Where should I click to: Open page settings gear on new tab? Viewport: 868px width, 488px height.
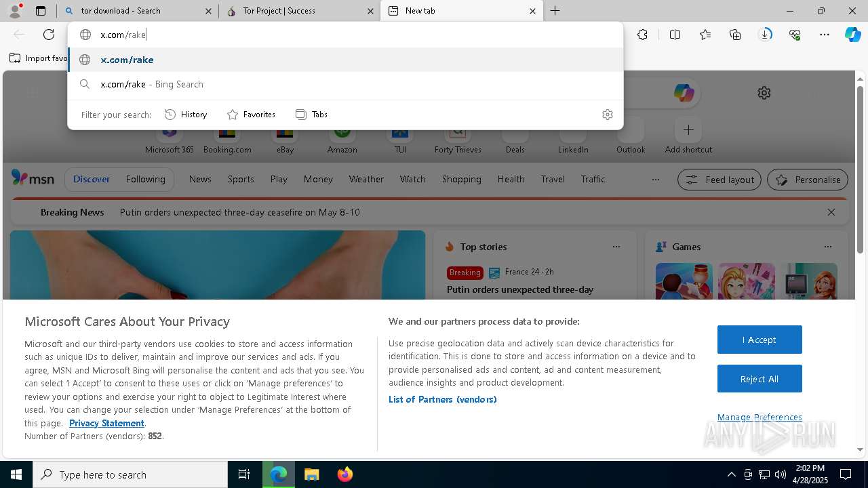(x=764, y=93)
